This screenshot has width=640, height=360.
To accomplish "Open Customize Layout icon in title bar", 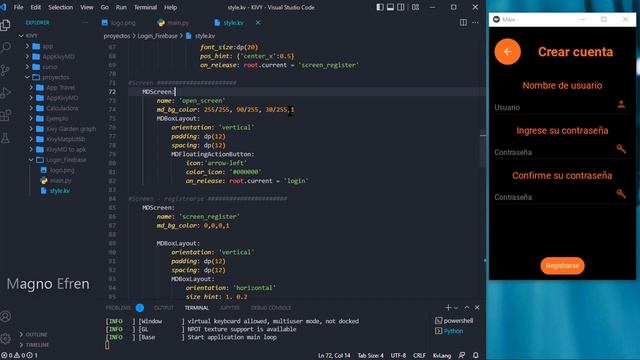I will 415,7.
